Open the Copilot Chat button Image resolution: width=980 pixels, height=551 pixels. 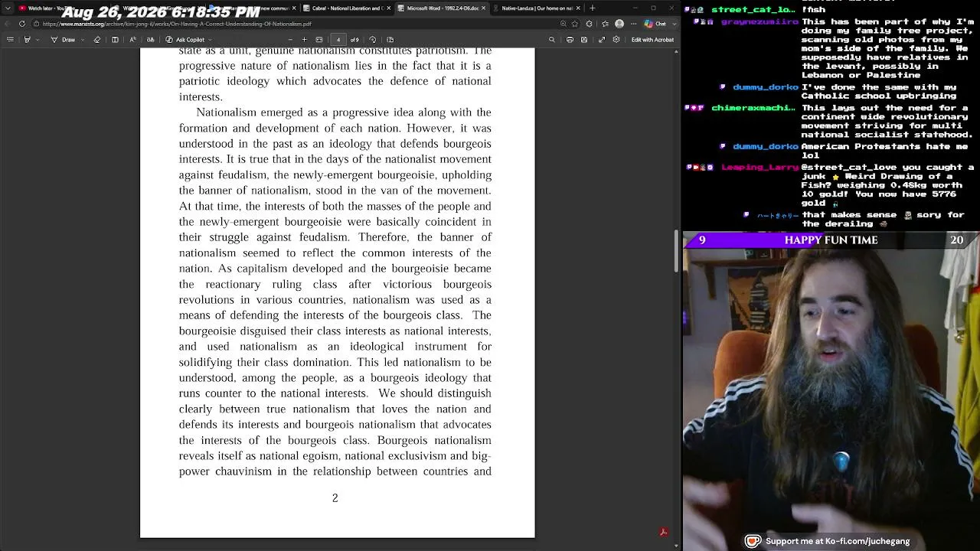655,24
